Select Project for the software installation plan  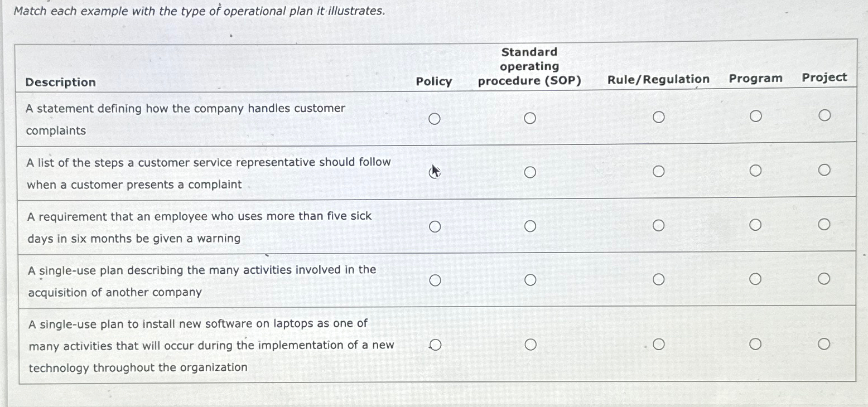pos(825,343)
